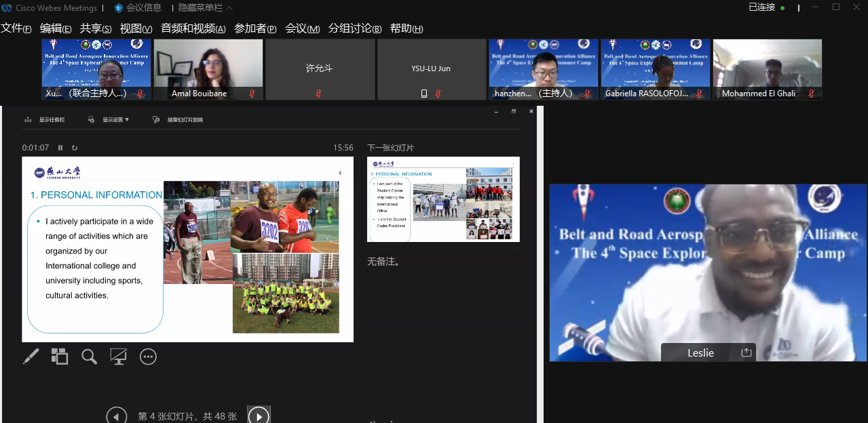Open the see all slides grid view
Screen dimensions: 868x423
click(x=60, y=357)
